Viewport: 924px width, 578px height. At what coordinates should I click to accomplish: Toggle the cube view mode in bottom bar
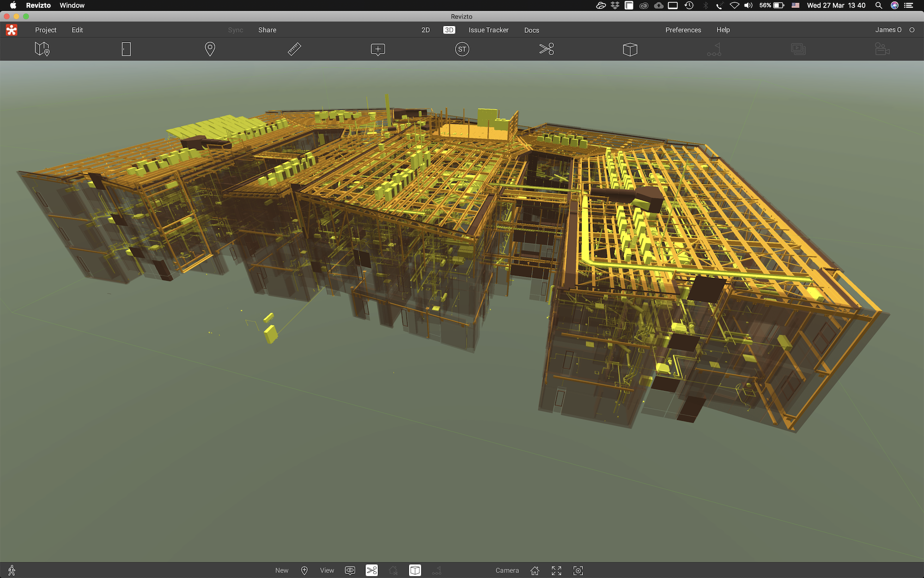[x=415, y=570]
